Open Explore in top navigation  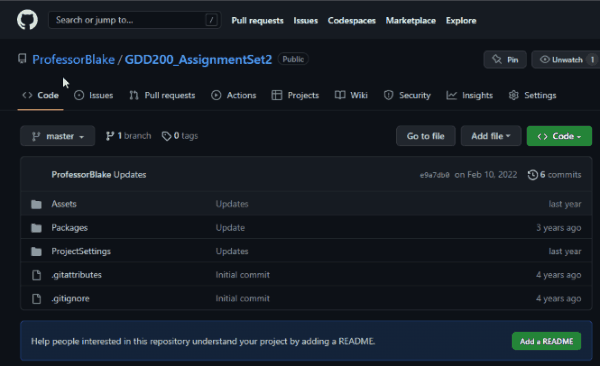[461, 21]
